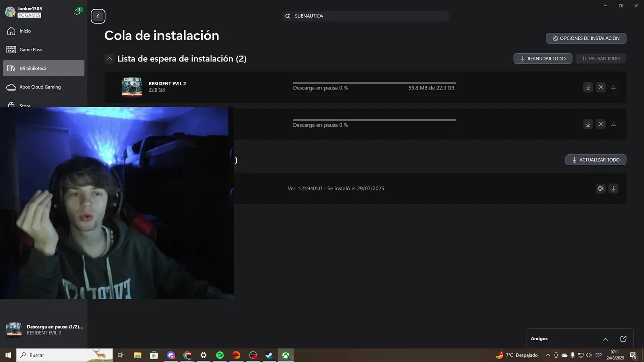Expand the Amigos panel chevron
Image resolution: width=644 pixels, height=362 pixels.
605,339
